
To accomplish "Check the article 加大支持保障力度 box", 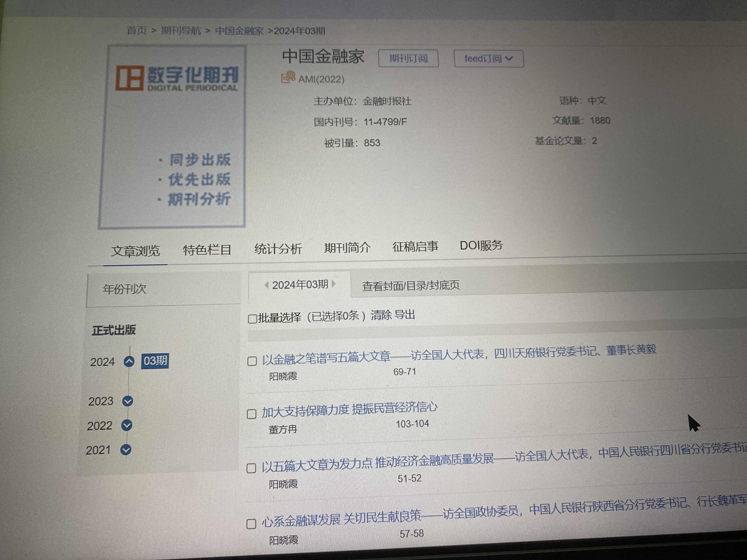I will (251, 414).
